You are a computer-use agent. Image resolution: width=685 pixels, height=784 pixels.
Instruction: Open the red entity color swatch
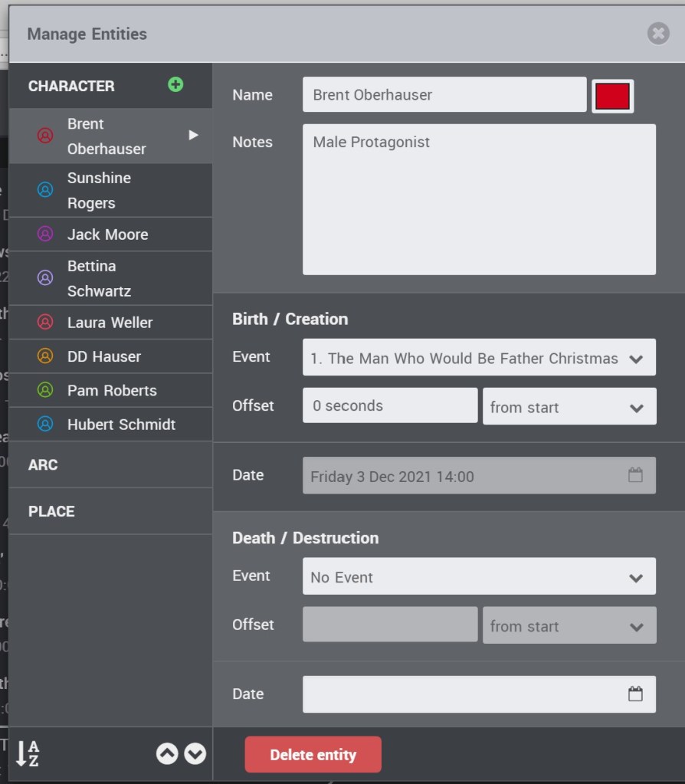(x=612, y=96)
